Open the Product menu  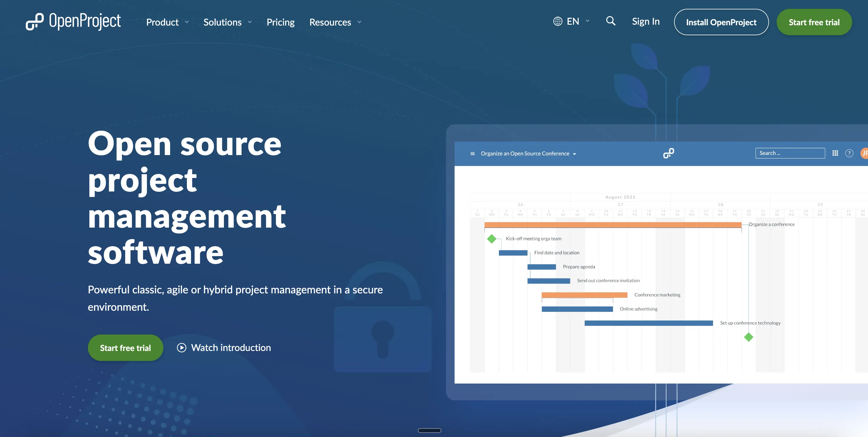[x=162, y=22]
